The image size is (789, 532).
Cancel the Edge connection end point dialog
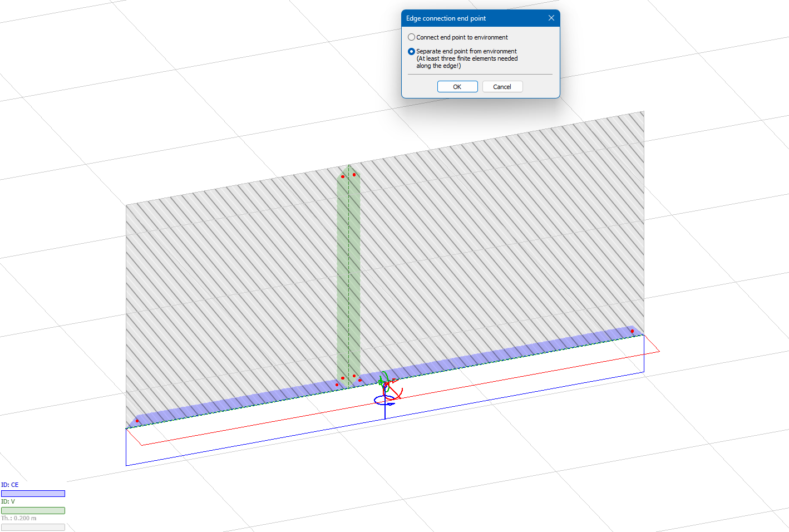point(502,87)
